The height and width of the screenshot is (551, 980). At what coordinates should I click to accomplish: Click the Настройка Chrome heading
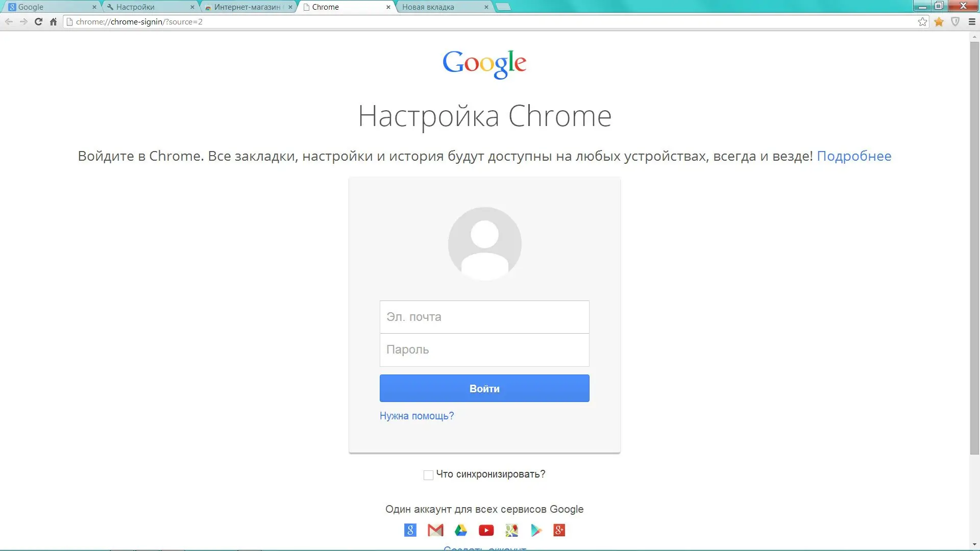point(484,116)
